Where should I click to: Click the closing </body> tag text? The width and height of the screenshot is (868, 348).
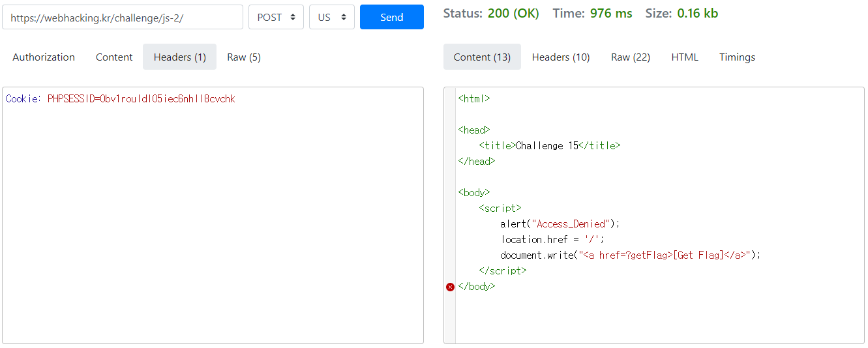pos(477,287)
